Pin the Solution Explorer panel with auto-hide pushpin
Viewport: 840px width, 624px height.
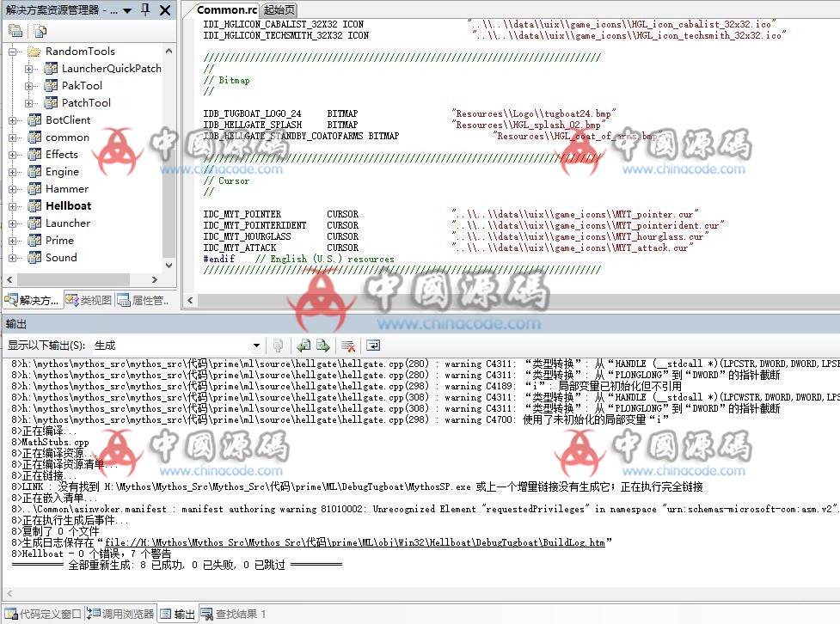(144, 10)
